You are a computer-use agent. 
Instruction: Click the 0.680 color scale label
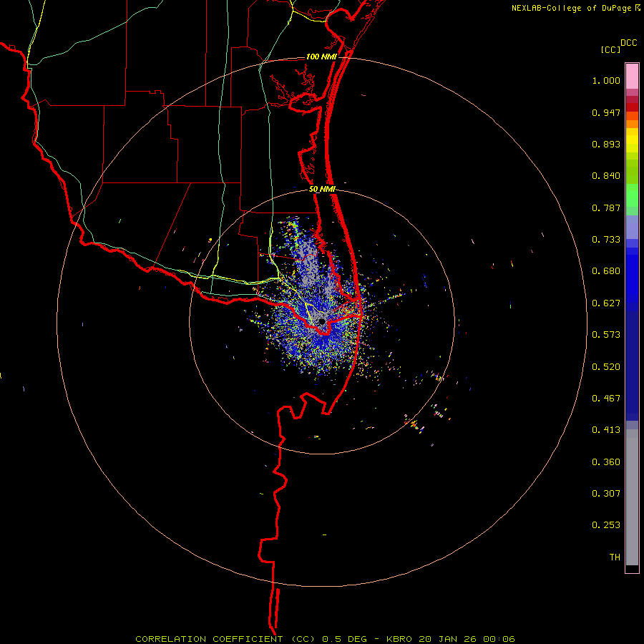point(606,271)
